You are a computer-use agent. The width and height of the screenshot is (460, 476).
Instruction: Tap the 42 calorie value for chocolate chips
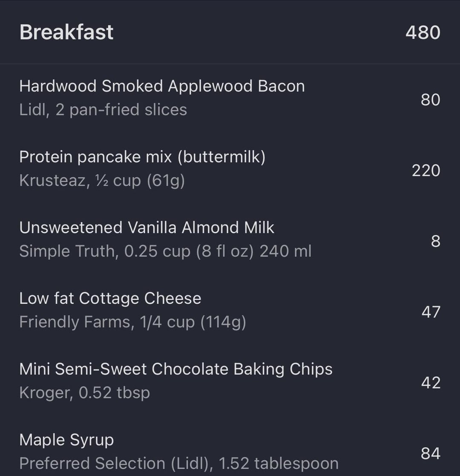[x=431, y=383]
